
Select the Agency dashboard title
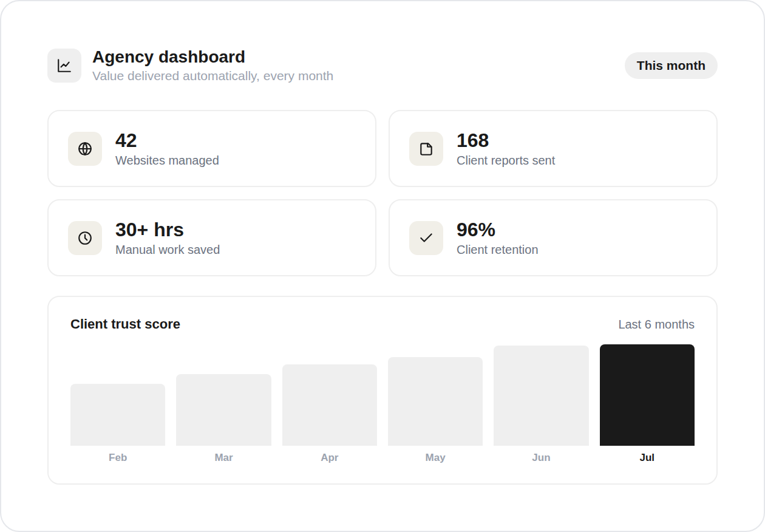click(169, 56)
